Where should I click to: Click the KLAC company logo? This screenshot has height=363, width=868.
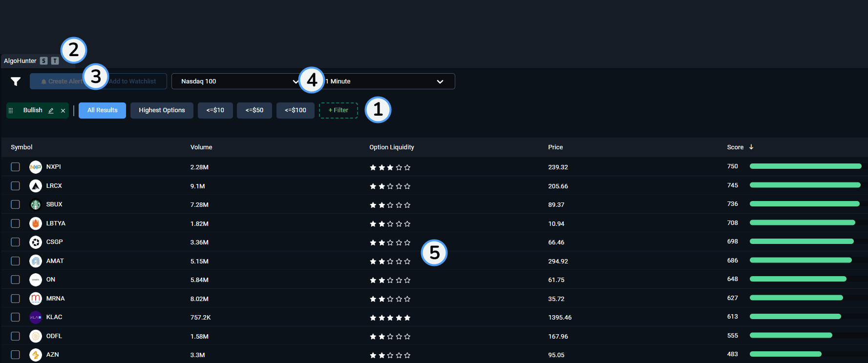[36, 317]
